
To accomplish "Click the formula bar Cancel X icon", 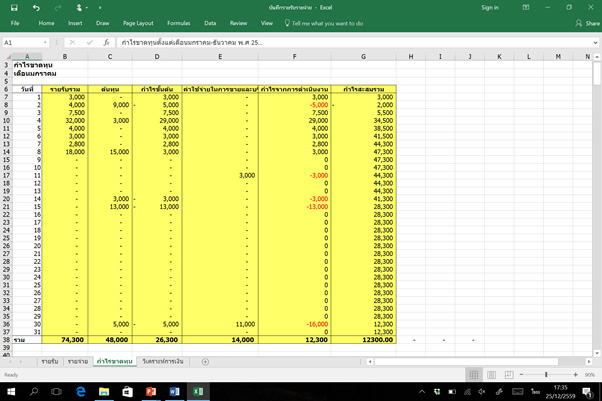I will 73,43.
